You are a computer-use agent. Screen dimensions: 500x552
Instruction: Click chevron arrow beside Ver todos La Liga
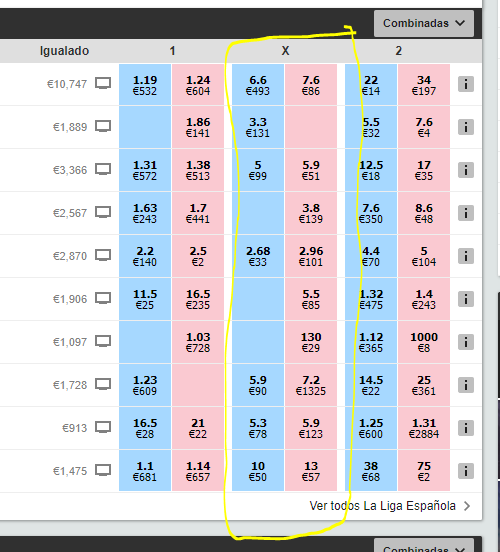pyautogui.click(x=467, y=506)
